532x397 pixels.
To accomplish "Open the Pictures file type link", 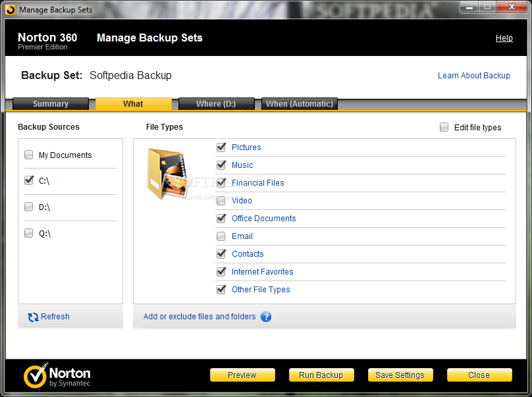I will 246,147.
